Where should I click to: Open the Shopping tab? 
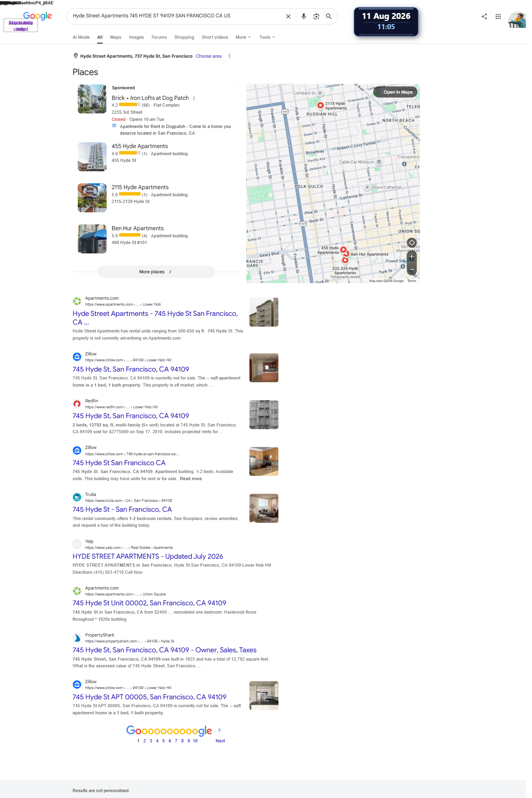[x=184, y=37]
